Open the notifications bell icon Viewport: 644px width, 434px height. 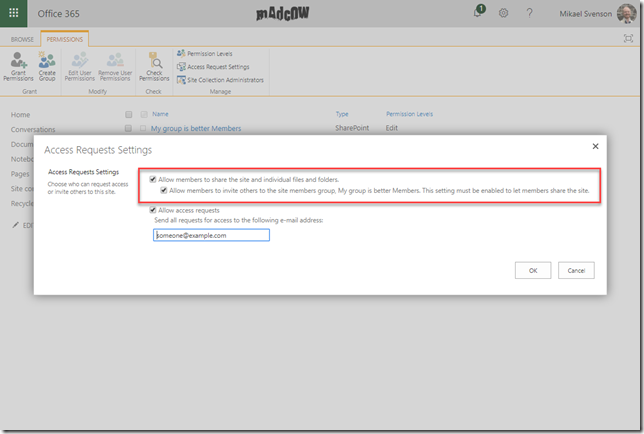coord(478,12)
